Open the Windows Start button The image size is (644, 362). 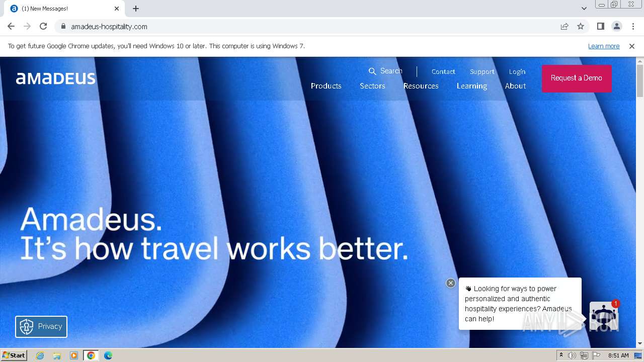click(14, 355)
